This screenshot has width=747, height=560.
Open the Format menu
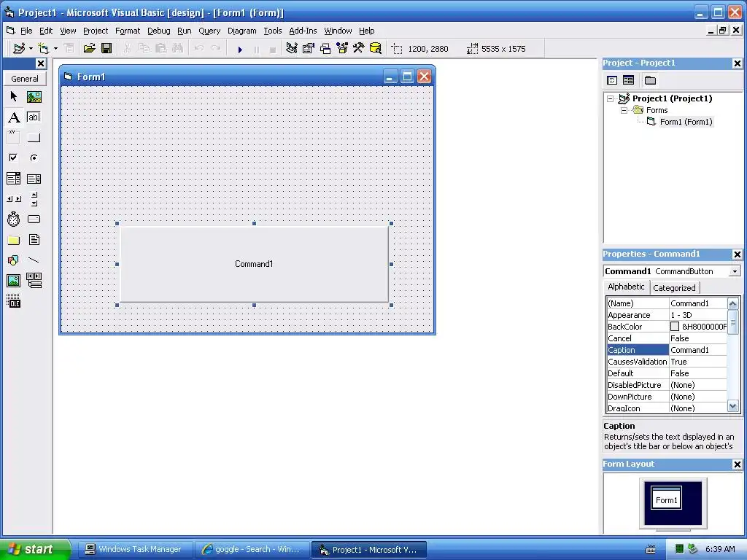tap(128, 31)
